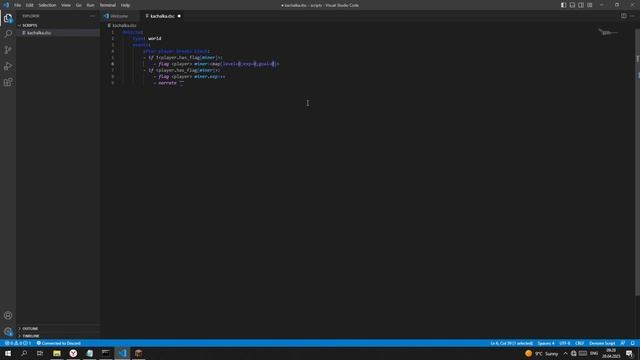Open the Run and Debug view
This screenshot has height=360, width=640.
(8, 66)
